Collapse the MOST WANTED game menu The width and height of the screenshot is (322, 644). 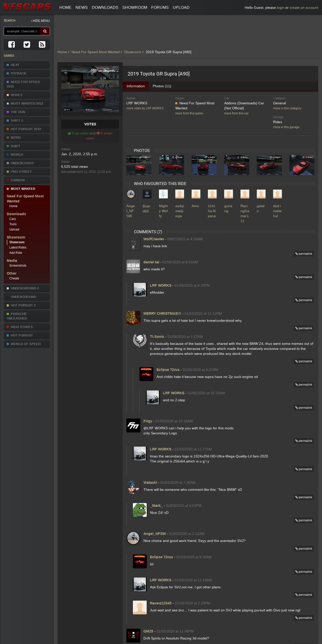(27, 189)
